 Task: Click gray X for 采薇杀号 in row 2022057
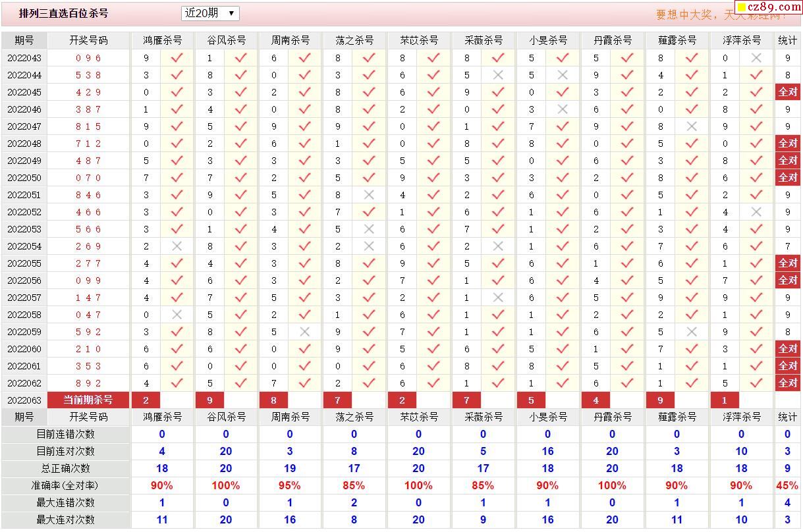(498, 298)
